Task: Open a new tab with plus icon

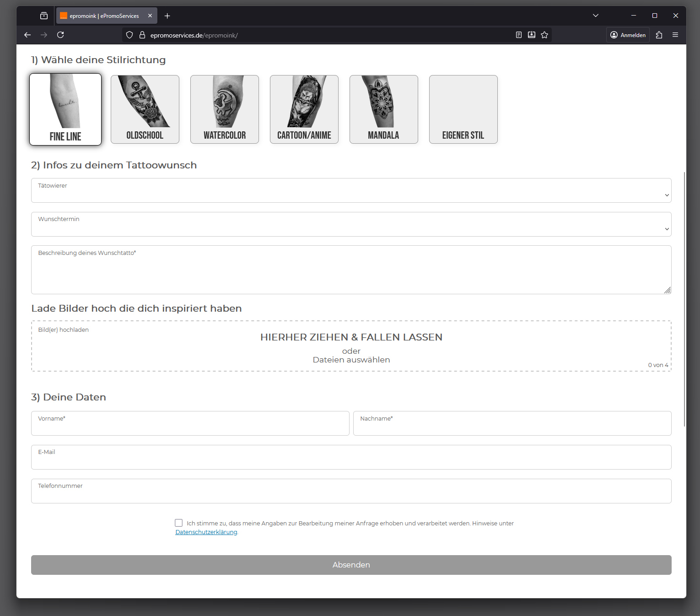Action: [167, 16]
